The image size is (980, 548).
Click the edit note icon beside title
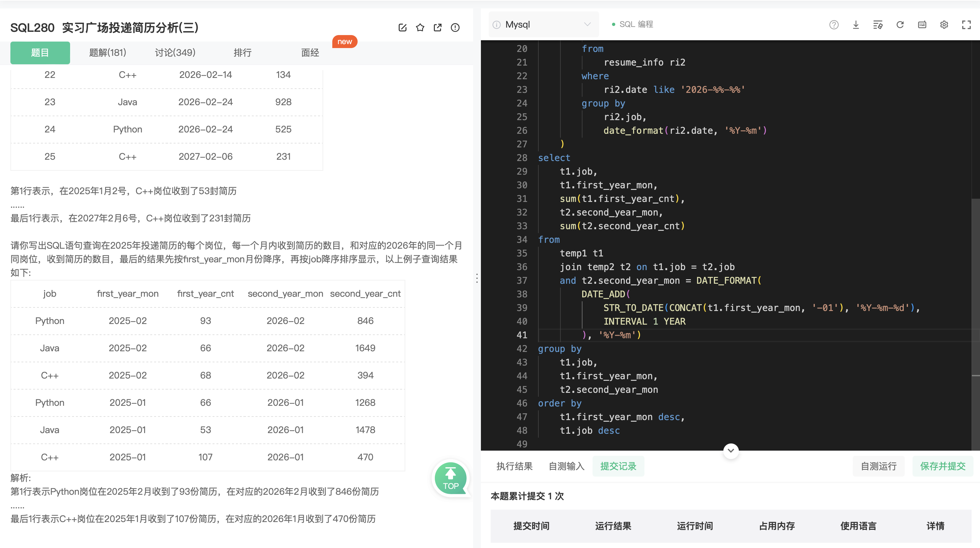(402, 27)
